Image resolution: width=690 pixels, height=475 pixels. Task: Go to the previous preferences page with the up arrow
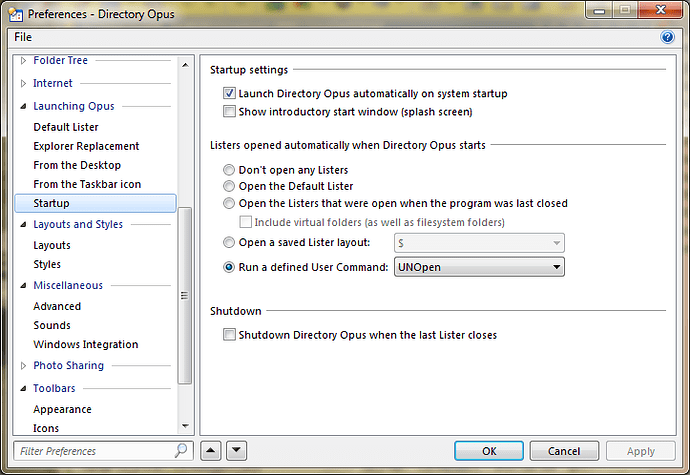pos(211,450)
